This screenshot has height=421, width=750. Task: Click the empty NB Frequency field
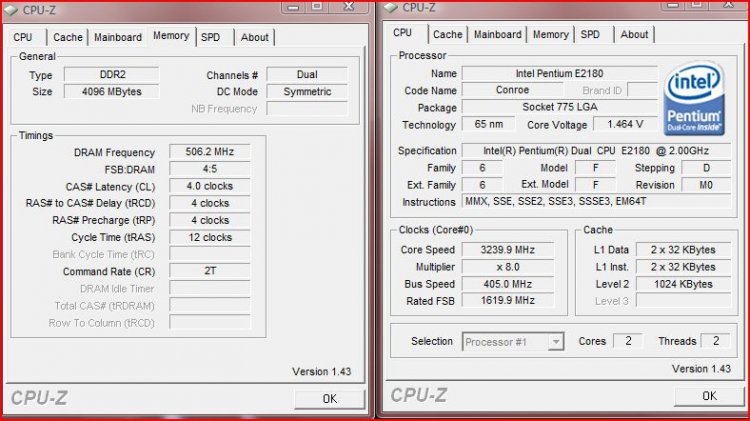tap(307, 109)
